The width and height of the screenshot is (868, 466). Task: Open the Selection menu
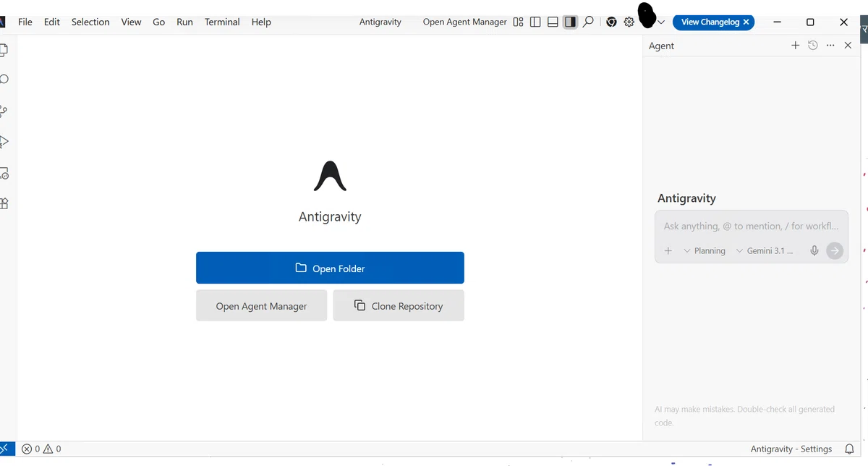pos(90,22)
